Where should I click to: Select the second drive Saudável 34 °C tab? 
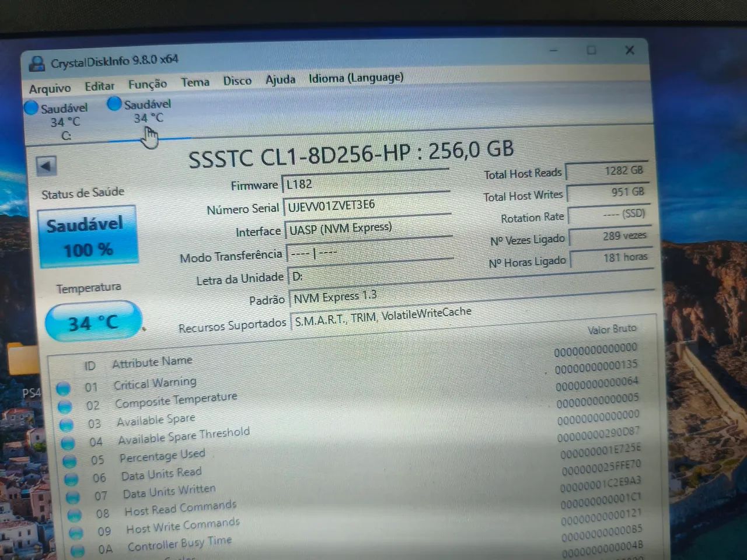pos(140,111)
